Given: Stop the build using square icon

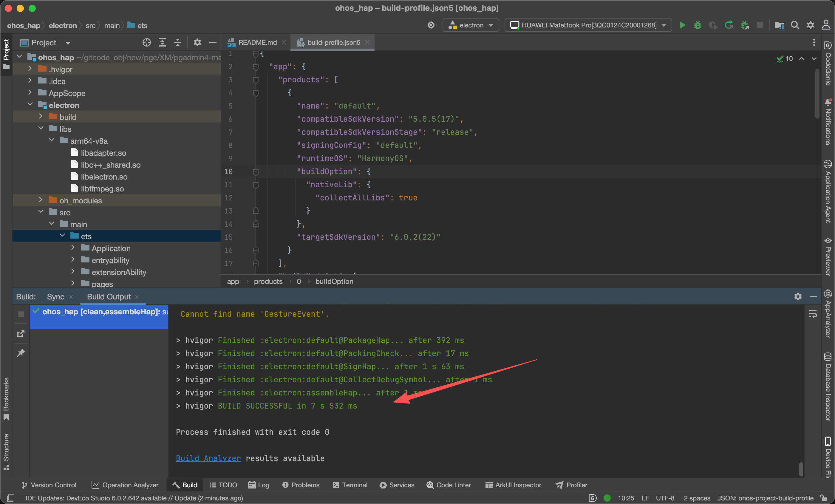Looking at the screenshot, I should pyautogui.click(x=21, y=314).
